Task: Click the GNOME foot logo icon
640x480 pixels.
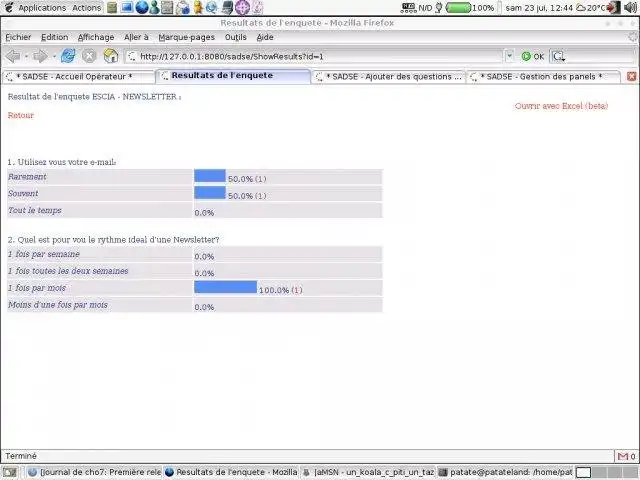Action: [9, 7]
